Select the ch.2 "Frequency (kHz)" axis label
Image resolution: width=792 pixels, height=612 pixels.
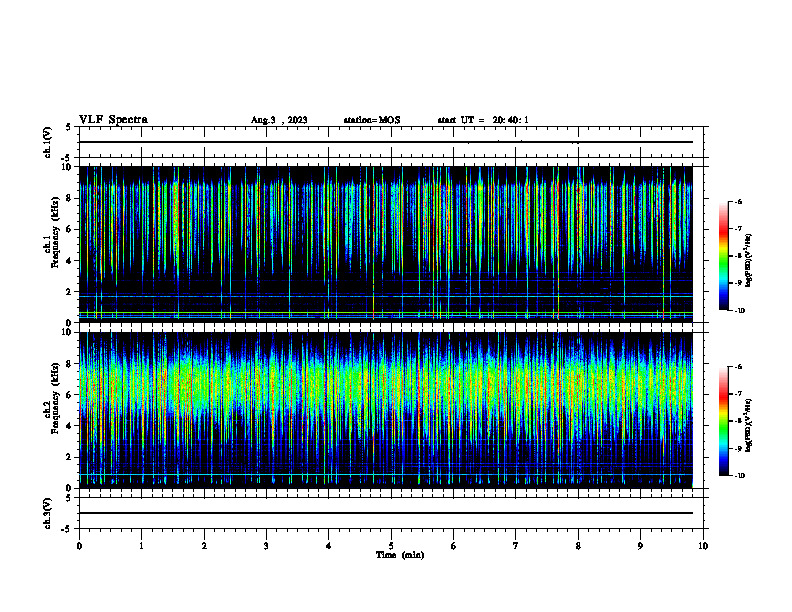(x=56, y=398)
